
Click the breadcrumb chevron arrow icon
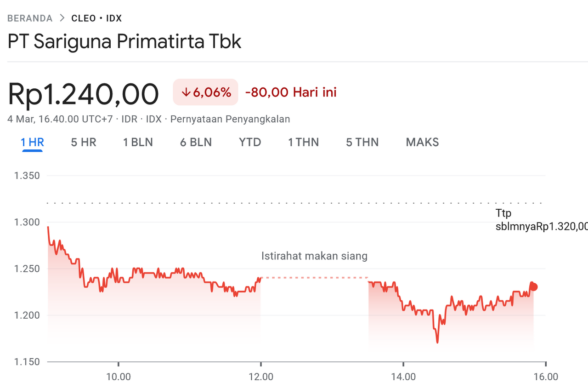(62, 18)
